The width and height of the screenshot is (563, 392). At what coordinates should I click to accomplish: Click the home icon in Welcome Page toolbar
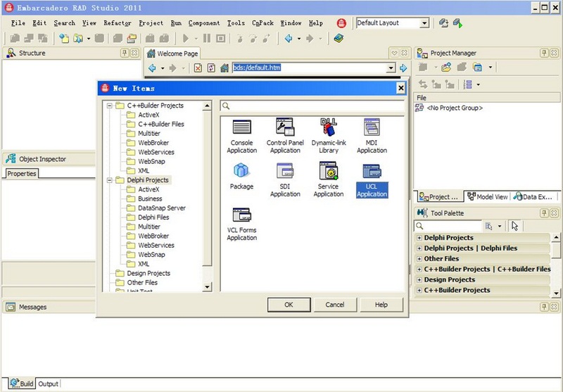[224, 68]
